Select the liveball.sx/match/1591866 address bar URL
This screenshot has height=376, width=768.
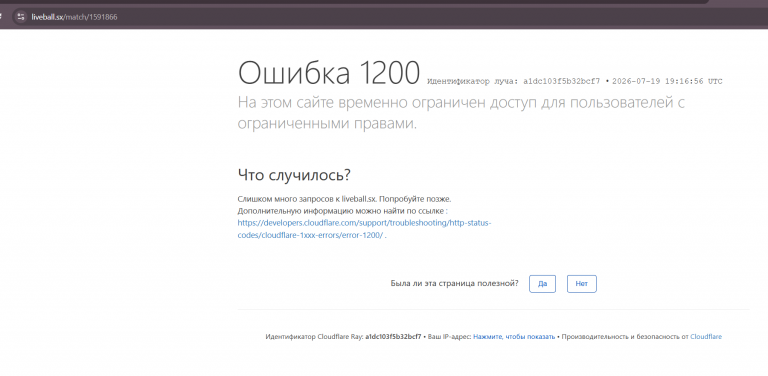[x=74, y=17]
